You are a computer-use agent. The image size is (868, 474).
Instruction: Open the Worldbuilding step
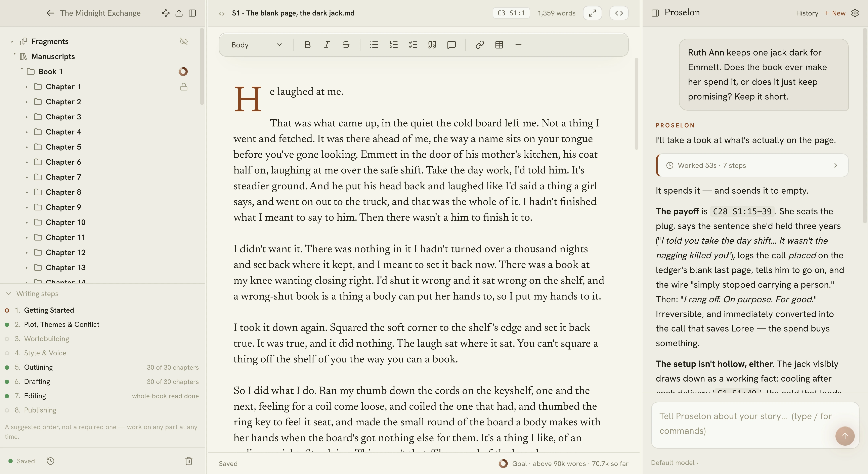pyautogui.click(x=46, y=339)
